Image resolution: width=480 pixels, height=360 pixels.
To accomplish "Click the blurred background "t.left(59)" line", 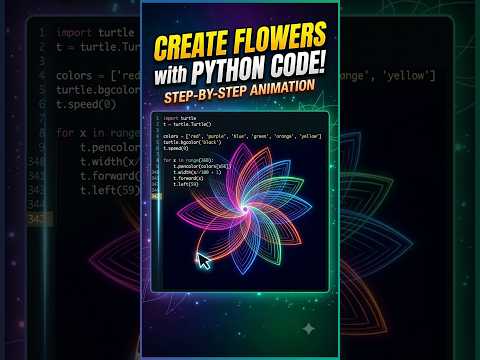I will click(110, 190).
